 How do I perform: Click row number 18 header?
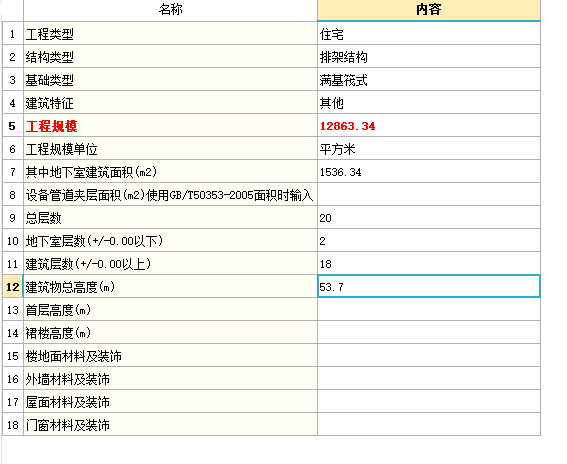tap(13, 424)
